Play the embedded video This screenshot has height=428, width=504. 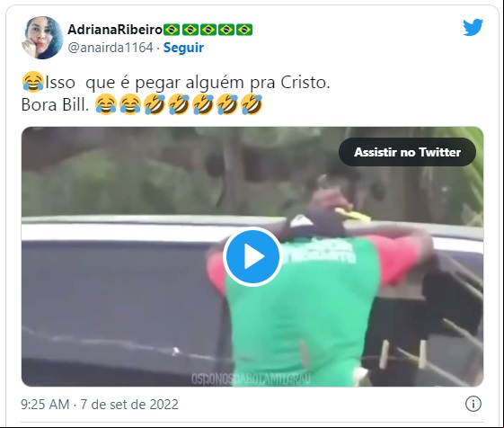(x=252, y=256)
